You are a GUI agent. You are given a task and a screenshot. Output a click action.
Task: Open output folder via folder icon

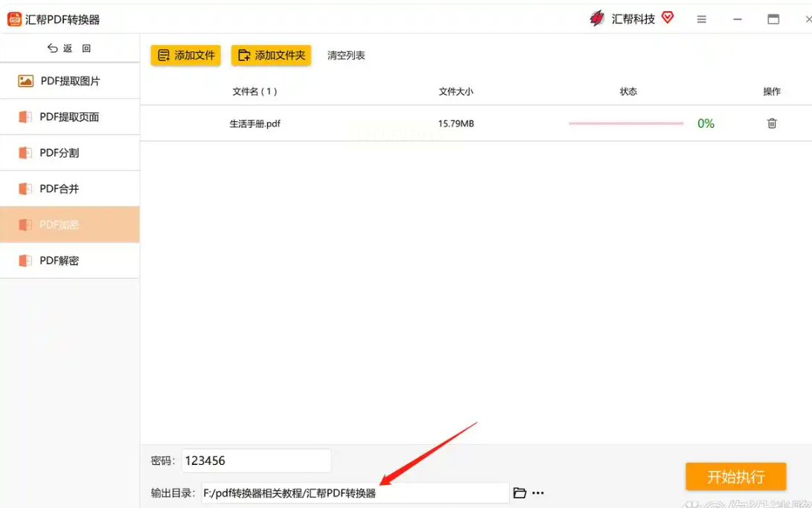520,493
